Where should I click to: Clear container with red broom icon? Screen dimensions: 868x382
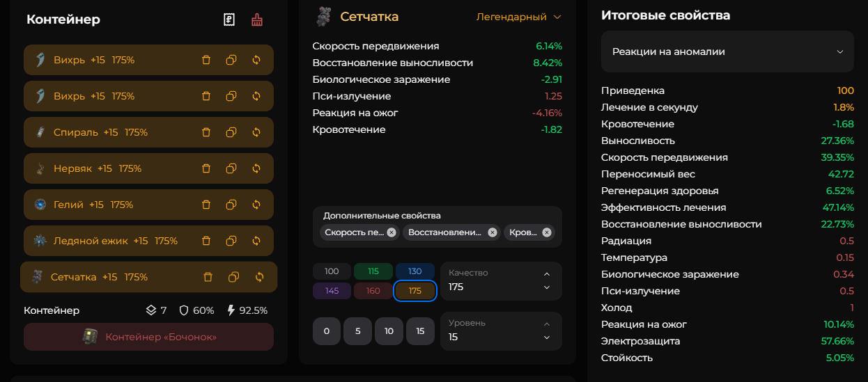pos(257,19)
